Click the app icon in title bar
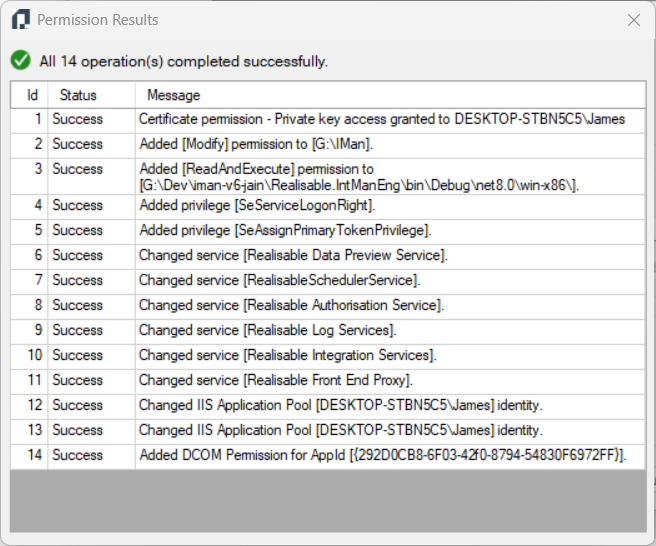The width and height of the screenshot is (656, 546). tap(20, 20)
